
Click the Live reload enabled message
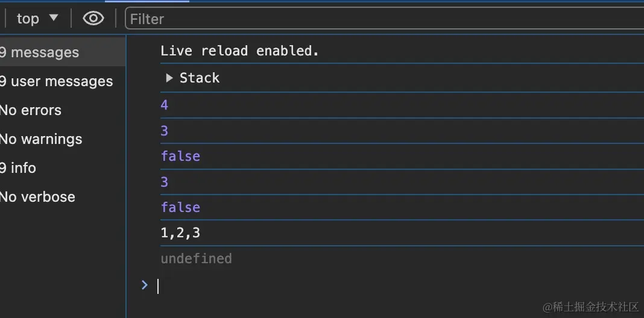[x=239, y=51]
